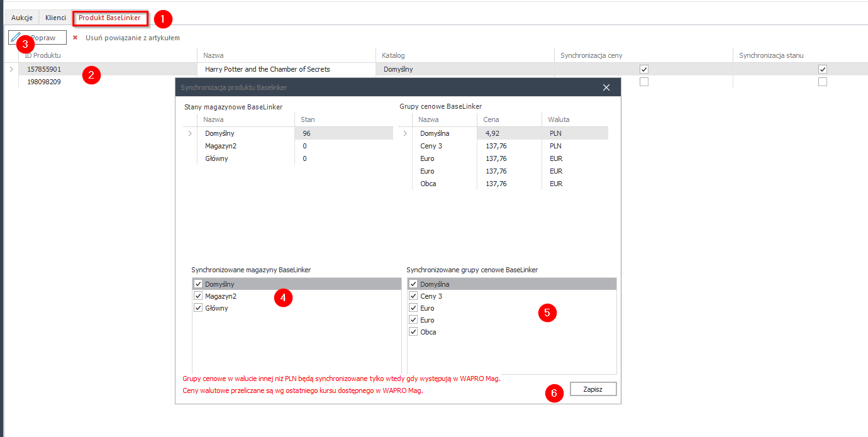Click the row arrow beside Domyślna price group

[405, 133]
